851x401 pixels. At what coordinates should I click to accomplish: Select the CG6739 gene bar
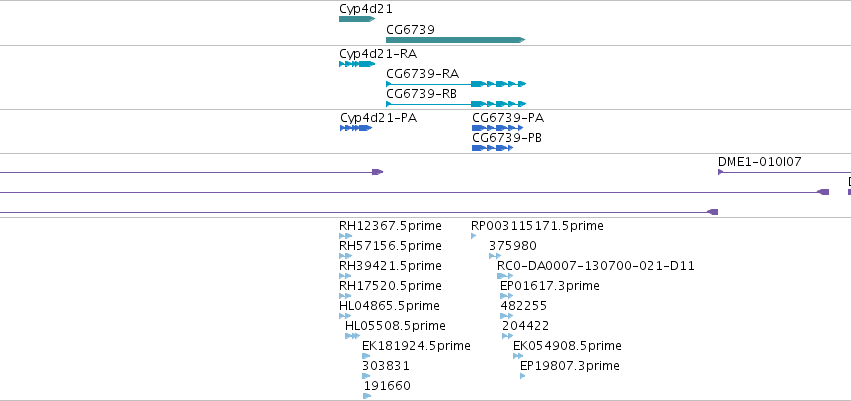point(455,40)
